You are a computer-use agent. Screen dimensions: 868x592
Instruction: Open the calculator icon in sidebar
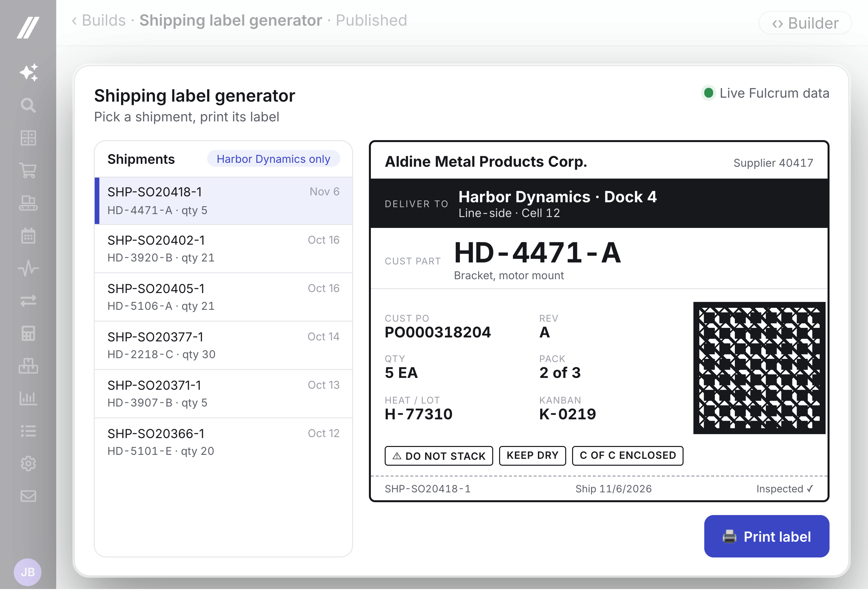[28, 334]
